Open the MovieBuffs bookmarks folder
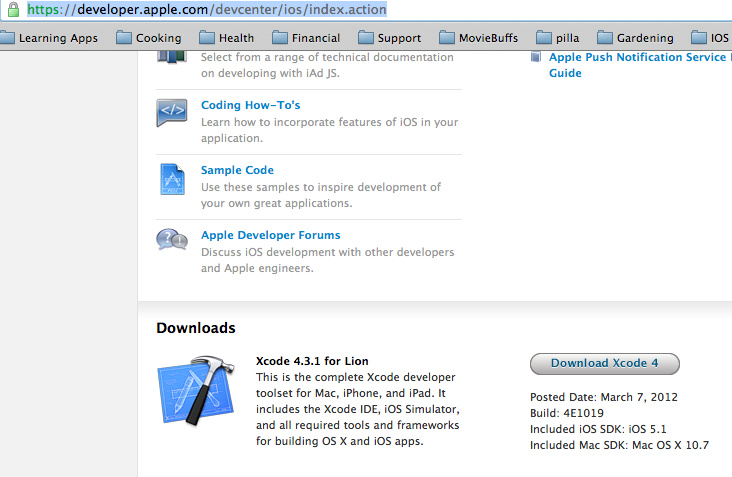The height and width of the screenshot is (477, 732). coord(477,38)
